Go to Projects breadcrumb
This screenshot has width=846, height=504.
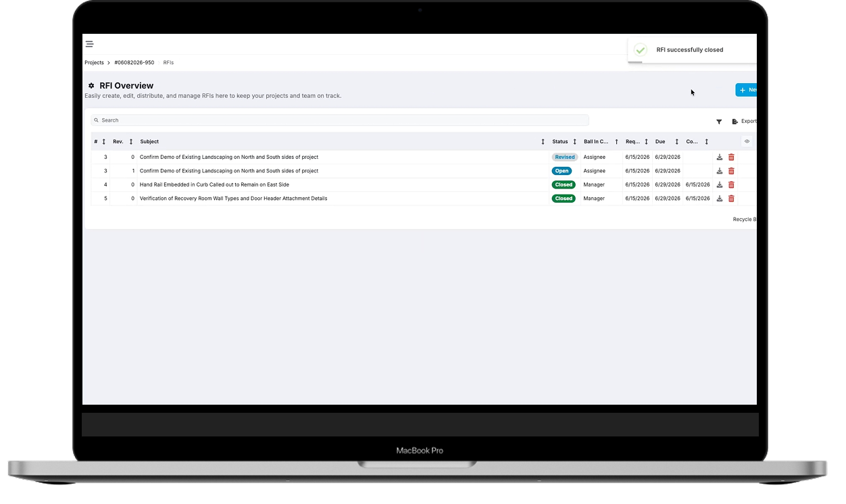94,63
